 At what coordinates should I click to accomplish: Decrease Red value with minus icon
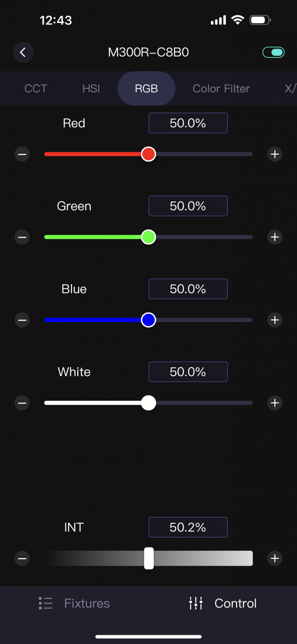pyautogui.click(x=22, y=154)
